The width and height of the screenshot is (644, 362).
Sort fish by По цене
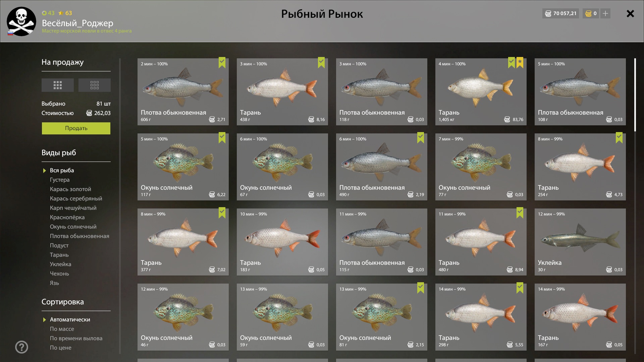(61, 348)
